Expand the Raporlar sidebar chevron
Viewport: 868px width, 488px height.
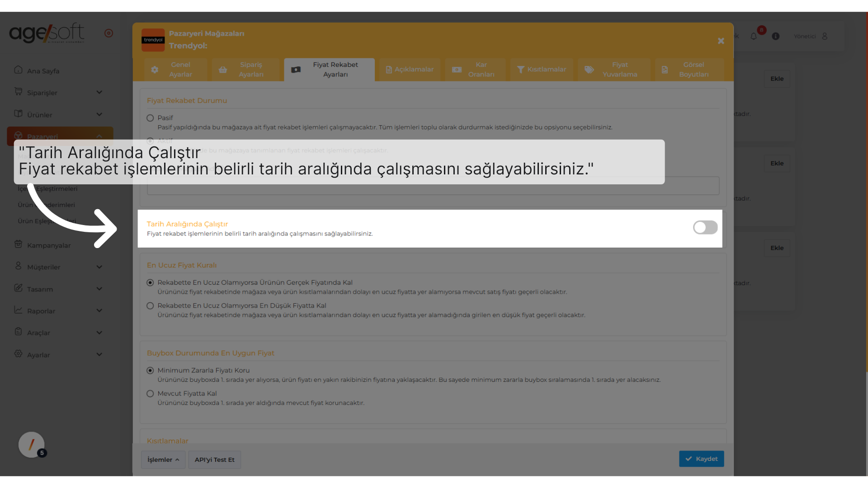(x=99, y=310)
